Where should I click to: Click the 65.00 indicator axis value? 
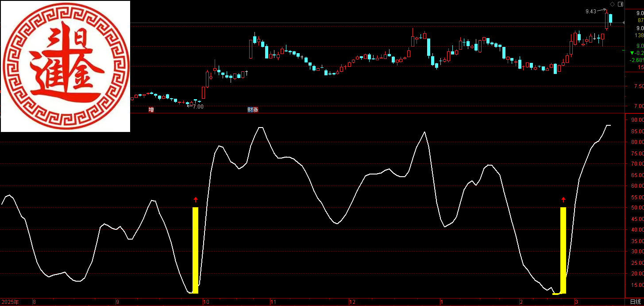click(637, 175)
